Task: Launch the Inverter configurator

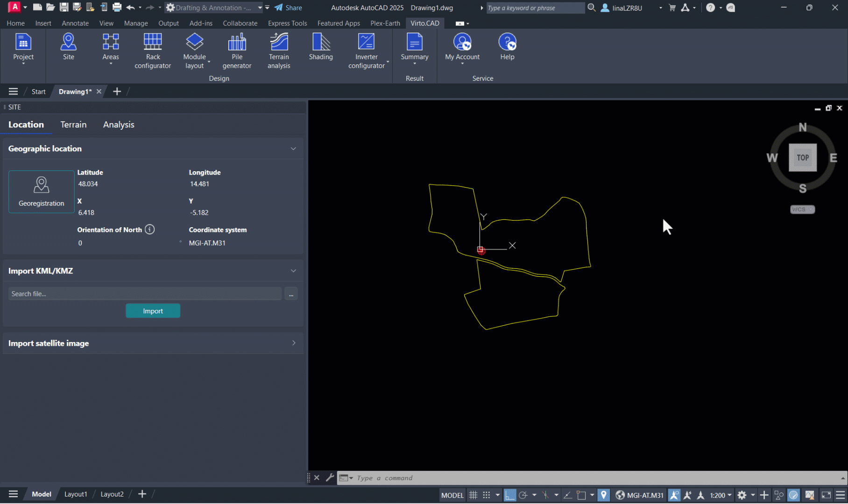Action: pyautogui.click(x=367, y=51)
